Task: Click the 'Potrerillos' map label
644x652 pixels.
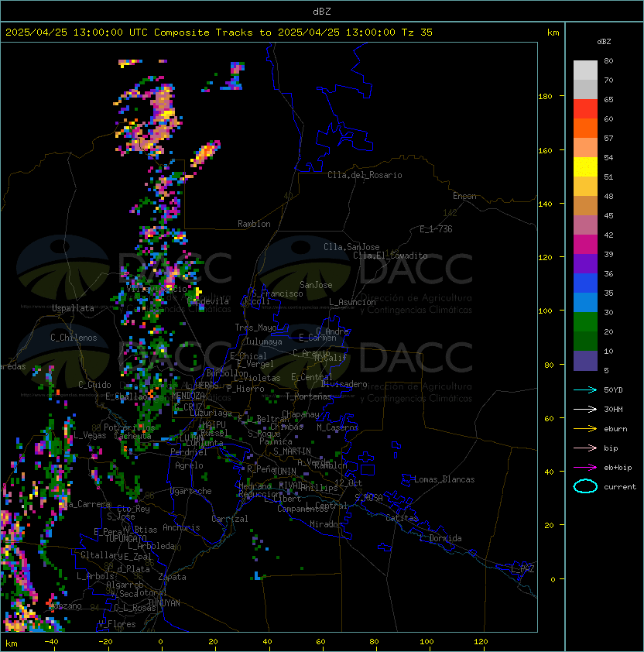Action: coord(129,427)
